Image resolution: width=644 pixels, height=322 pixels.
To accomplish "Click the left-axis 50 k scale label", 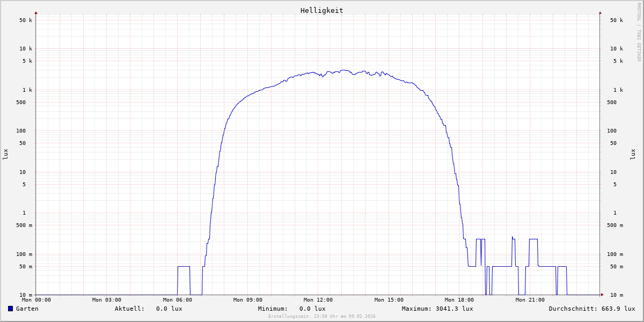I will pyautogui.click(x=26, y=20).
